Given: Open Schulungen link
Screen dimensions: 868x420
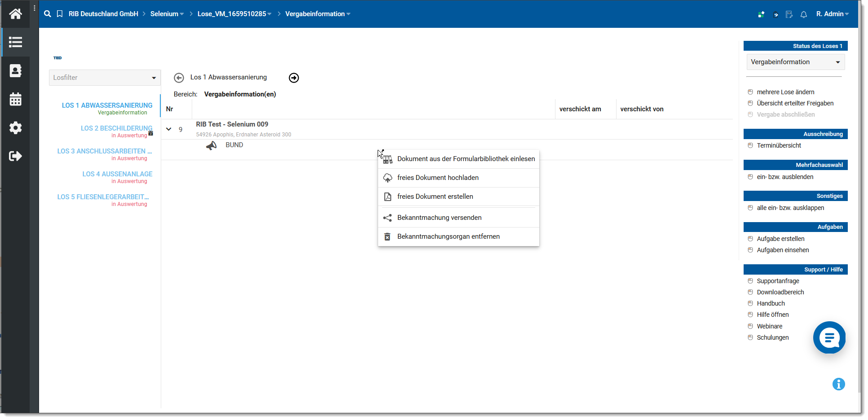Looking at the screenshot, I should point(772,337).
